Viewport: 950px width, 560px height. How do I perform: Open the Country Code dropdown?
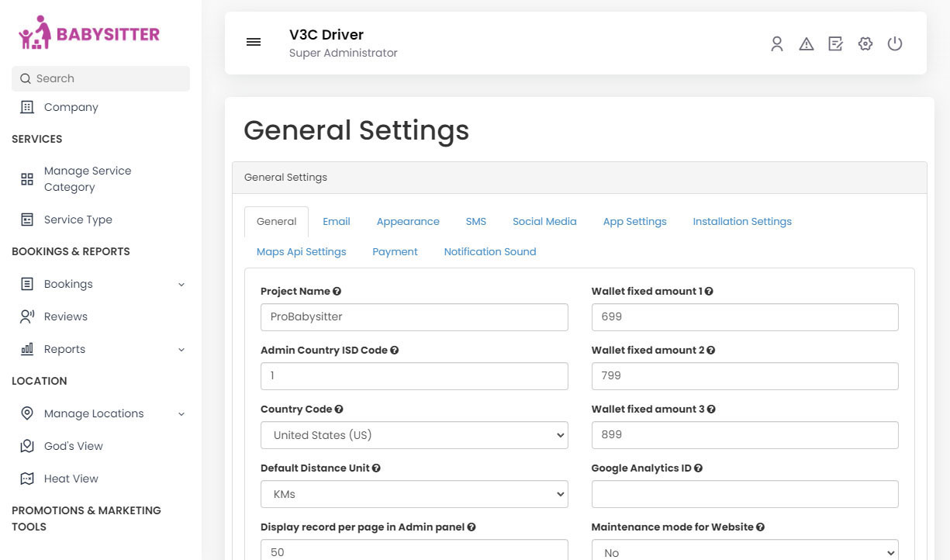[413, 435]
